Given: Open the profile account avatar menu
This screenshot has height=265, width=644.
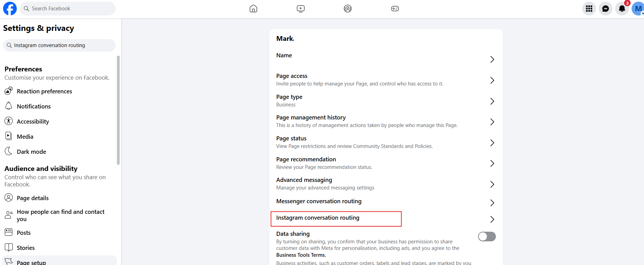Looking at the screenshot, I should coord(637,9).
